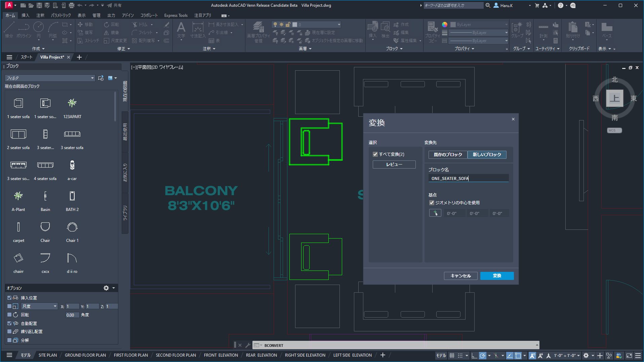
Task: Click the ONE_SEATER_SOFA block name field
Action: (x=468, y=178)
